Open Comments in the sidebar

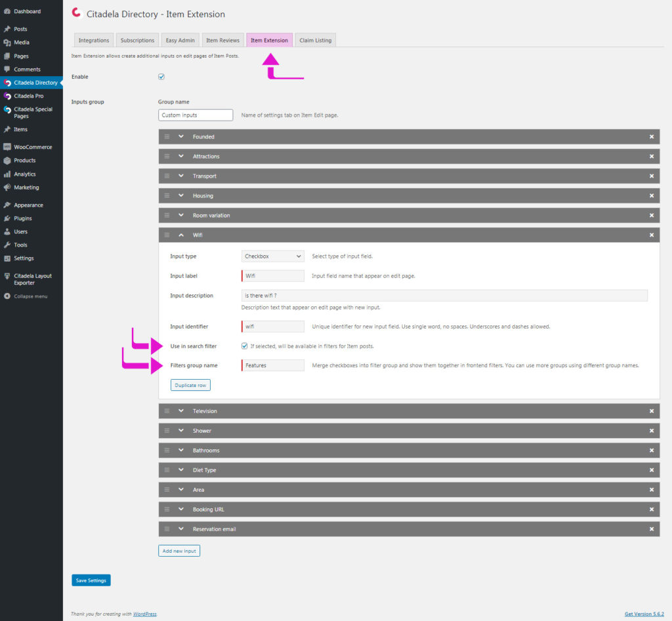[x=27, y=70]
